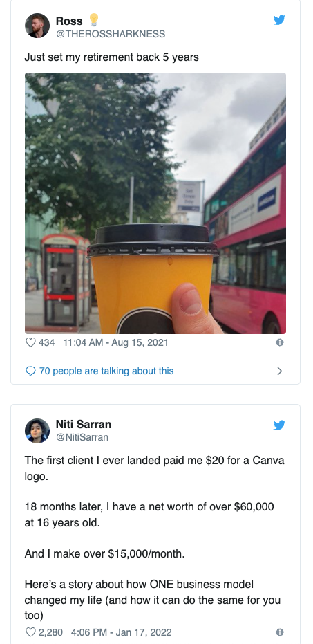
Task: Open Ross's profile picture
Action: [37, 26]
